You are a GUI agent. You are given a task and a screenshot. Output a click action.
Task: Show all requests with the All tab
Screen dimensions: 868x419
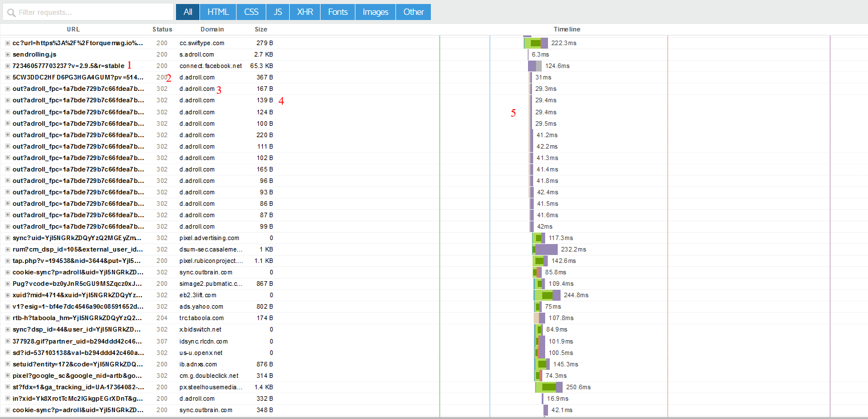click(187, 12)
